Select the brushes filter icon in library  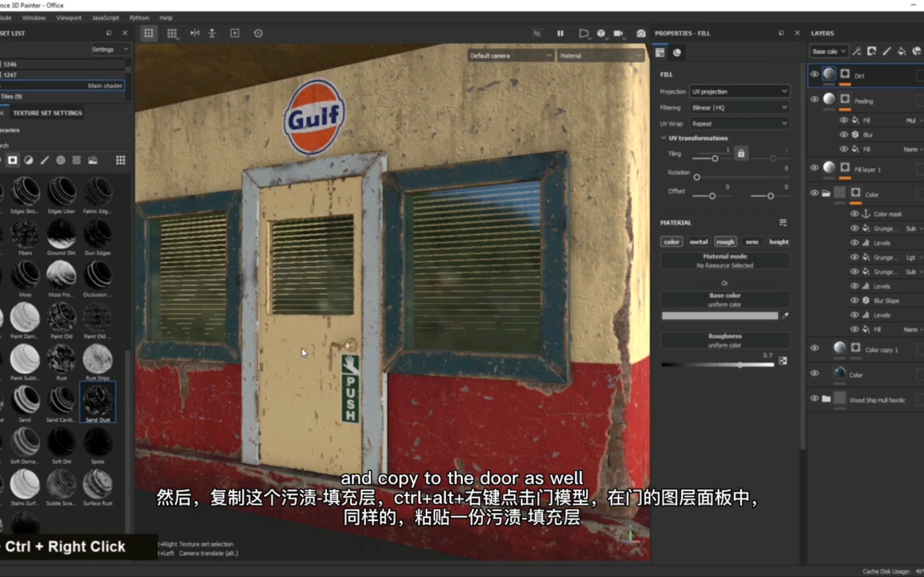tap(45, 160)
